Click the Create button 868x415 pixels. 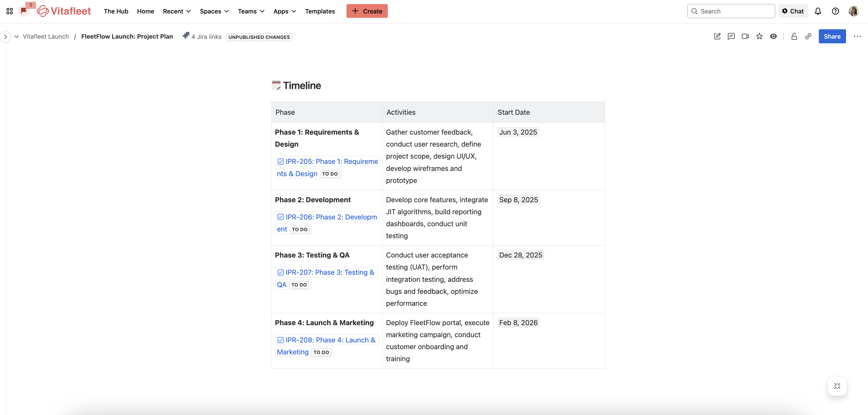[367, 11]
